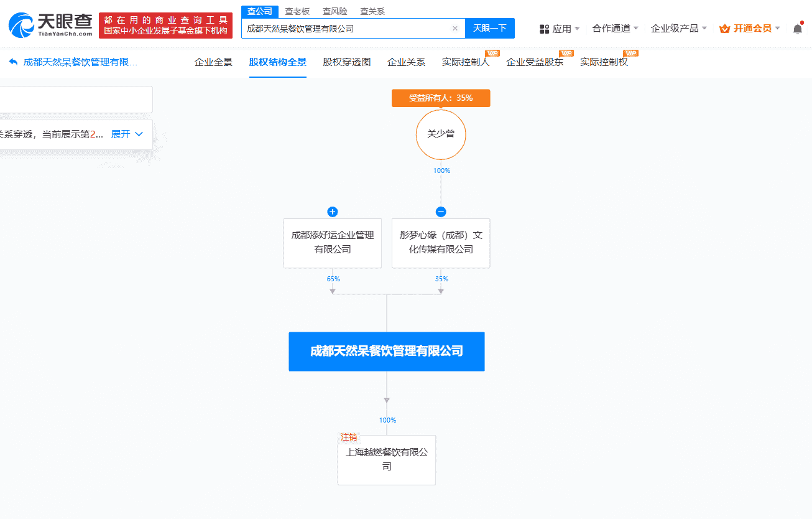Expand 成都添好运企业管理有限公司 with the plus icon
Image resolution: width=812 pixels, height=519 pixels.
pyautogui.click(x=333, y=212)
